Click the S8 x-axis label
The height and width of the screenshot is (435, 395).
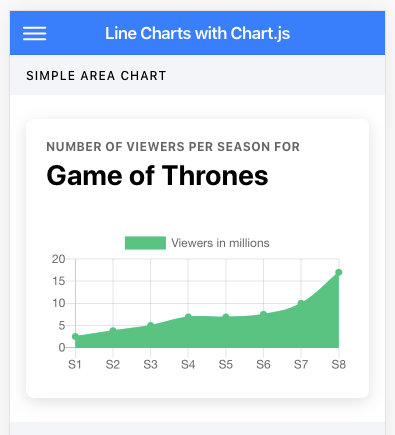(x=339, y=365)
